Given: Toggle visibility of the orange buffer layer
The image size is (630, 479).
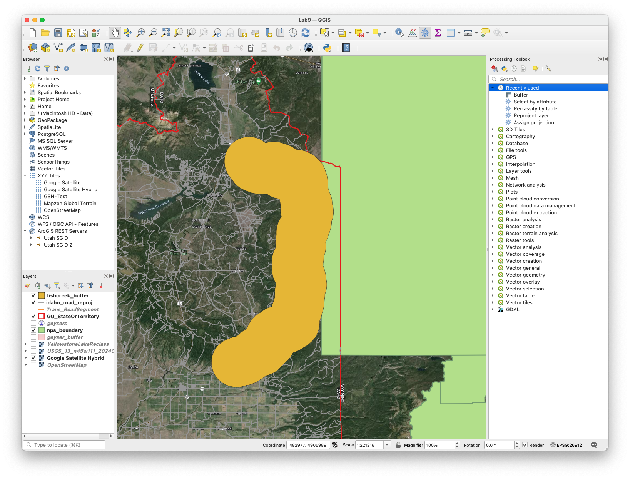Looking at the screenshot, I should (x=33, y=296).
